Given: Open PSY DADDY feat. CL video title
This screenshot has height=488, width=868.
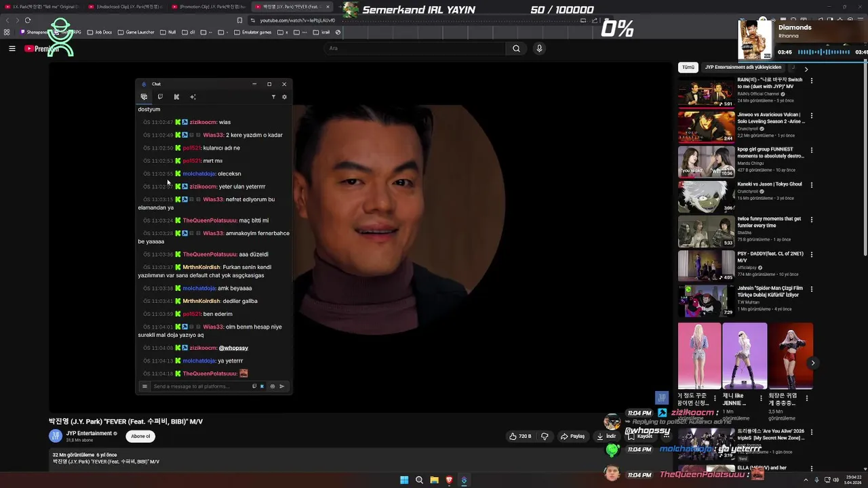Looking at the screenshot, I should coord(770,257).
